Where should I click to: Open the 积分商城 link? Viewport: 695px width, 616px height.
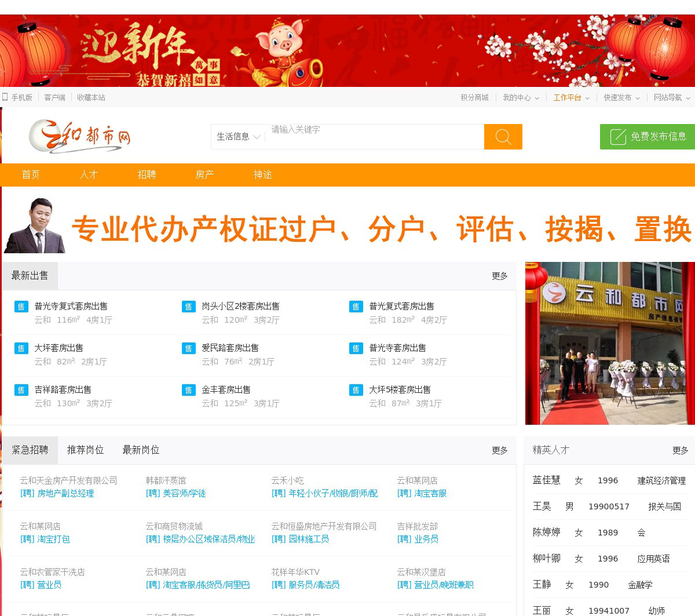(475, 97)
